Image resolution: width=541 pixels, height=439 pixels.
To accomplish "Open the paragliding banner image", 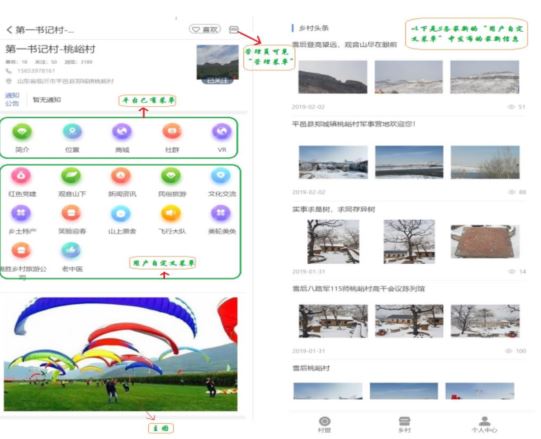I will point(121,354).
